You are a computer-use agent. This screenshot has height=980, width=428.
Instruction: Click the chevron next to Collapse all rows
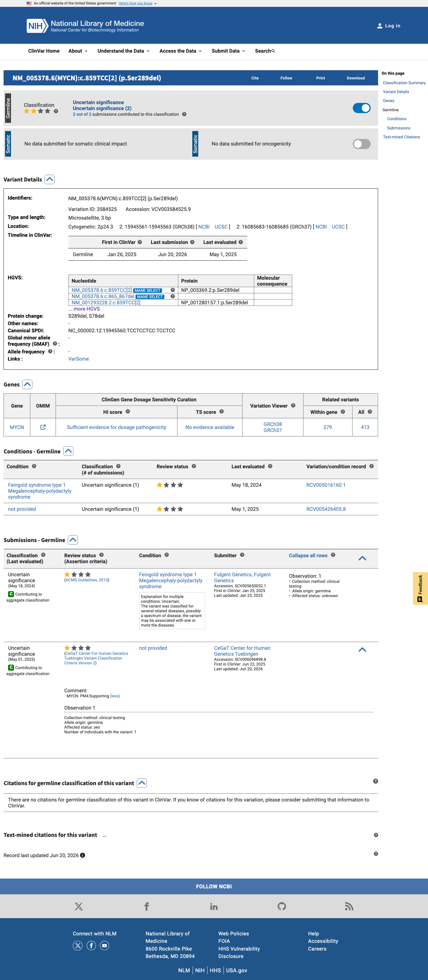362,558
